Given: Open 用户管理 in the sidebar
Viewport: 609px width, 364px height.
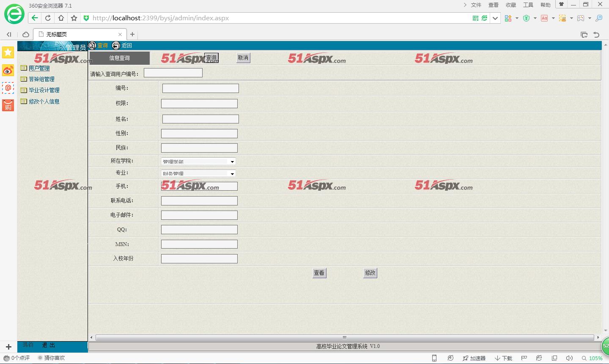Looking at the screenshot, I should 39,68.
